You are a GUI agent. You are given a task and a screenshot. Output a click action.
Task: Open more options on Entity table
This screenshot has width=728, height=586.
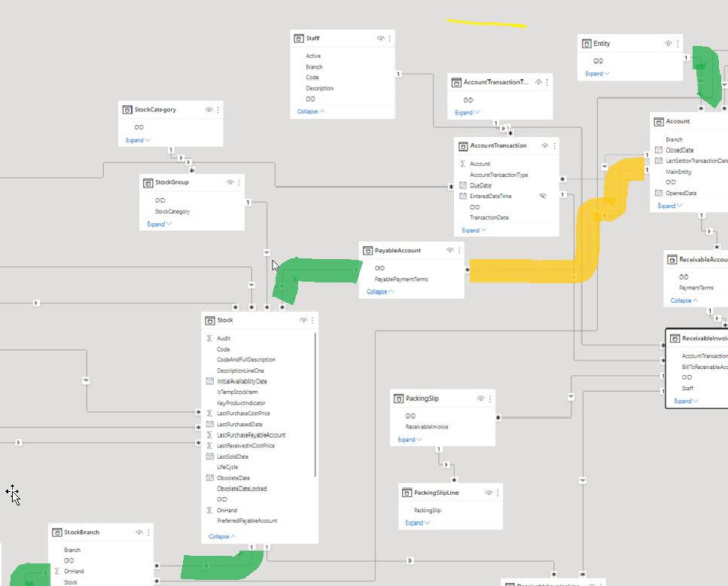(x=678, y=44)
